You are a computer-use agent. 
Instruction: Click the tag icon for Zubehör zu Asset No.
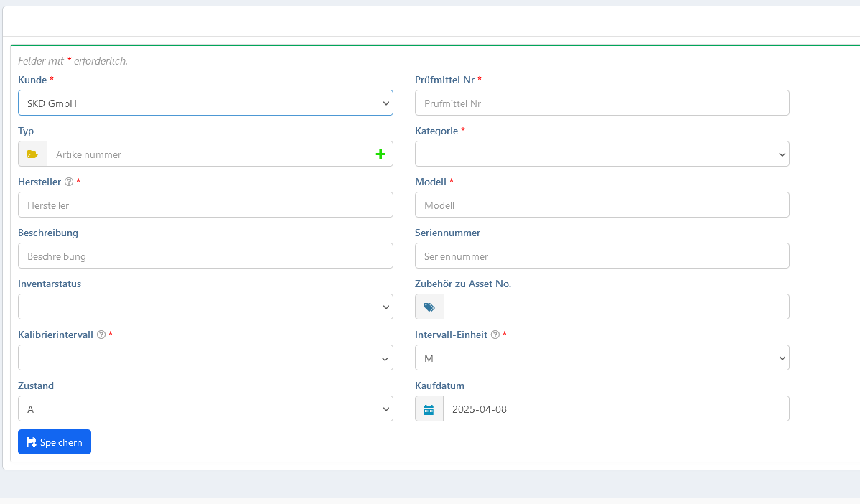click(429, 307)
